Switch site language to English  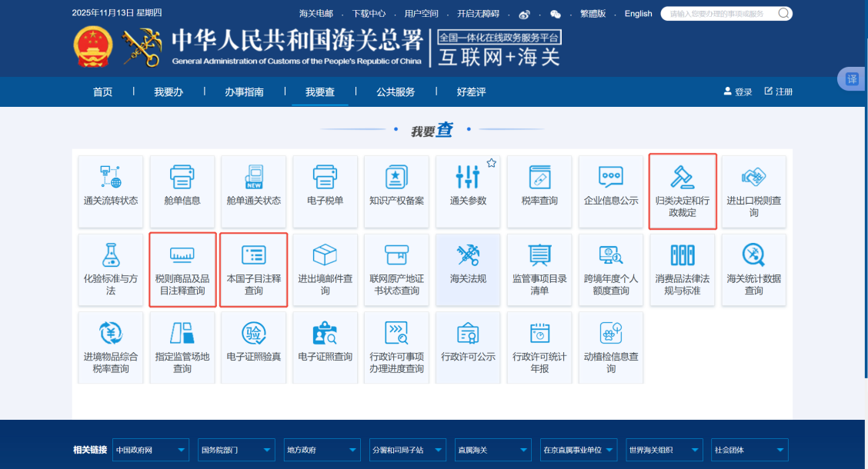coord(638,14)
